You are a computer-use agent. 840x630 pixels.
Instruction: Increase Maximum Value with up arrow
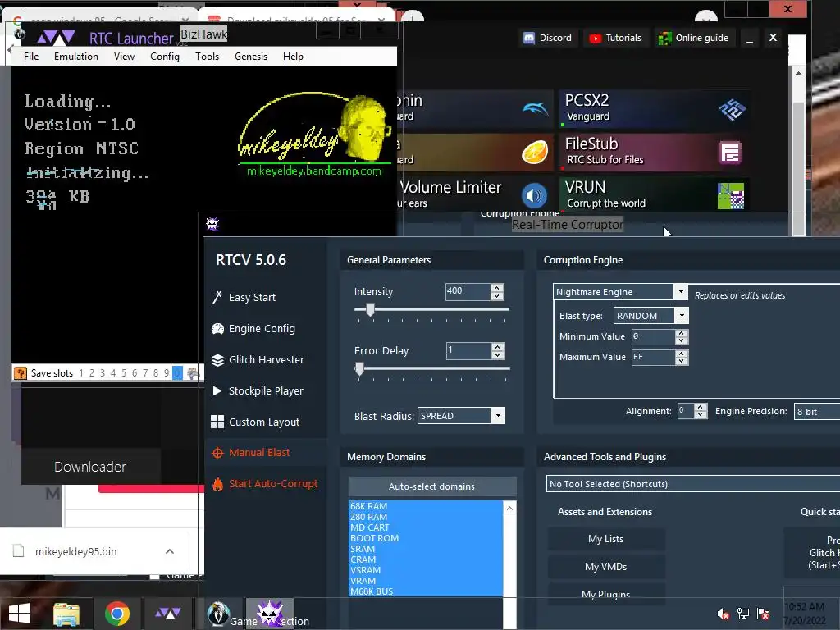click(x=682, y=354)
